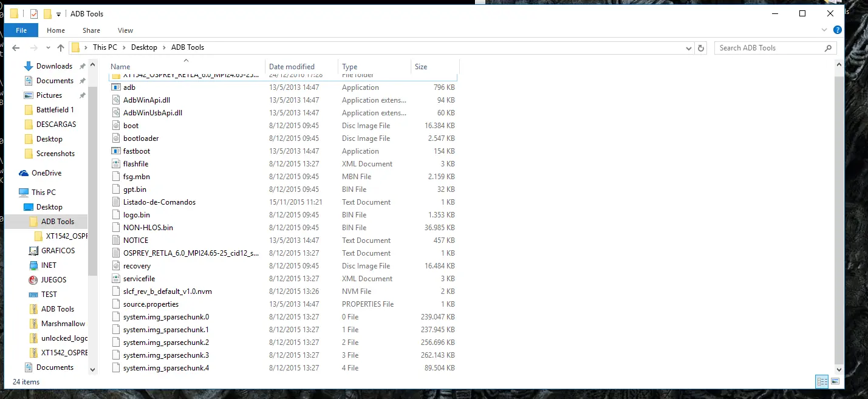
Task: Click the recovery disc image icon
Action: [117, 266]
